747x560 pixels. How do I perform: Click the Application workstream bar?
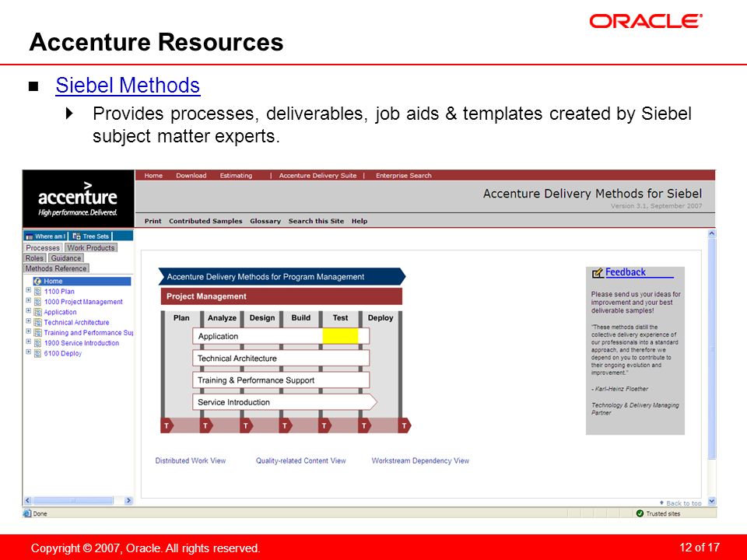coord(281,336)
